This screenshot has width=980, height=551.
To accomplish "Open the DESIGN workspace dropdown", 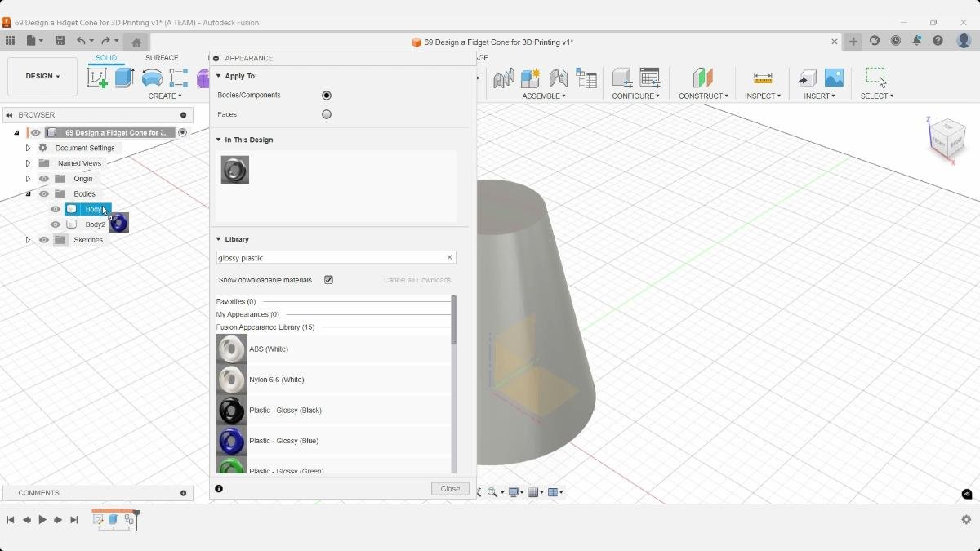I will point(42,76).
